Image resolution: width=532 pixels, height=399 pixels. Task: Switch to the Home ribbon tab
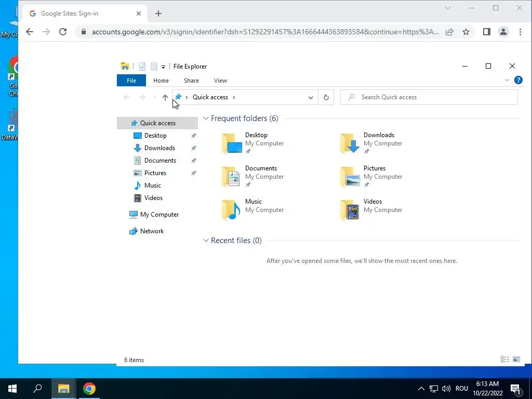[161, 81]
